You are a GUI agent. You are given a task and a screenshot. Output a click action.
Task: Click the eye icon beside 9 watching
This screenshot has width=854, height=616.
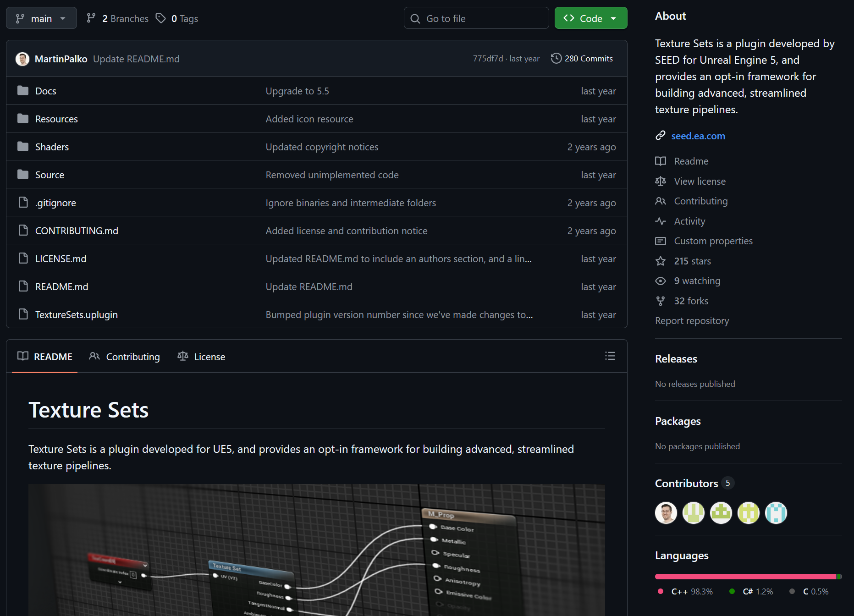(660, 281)
